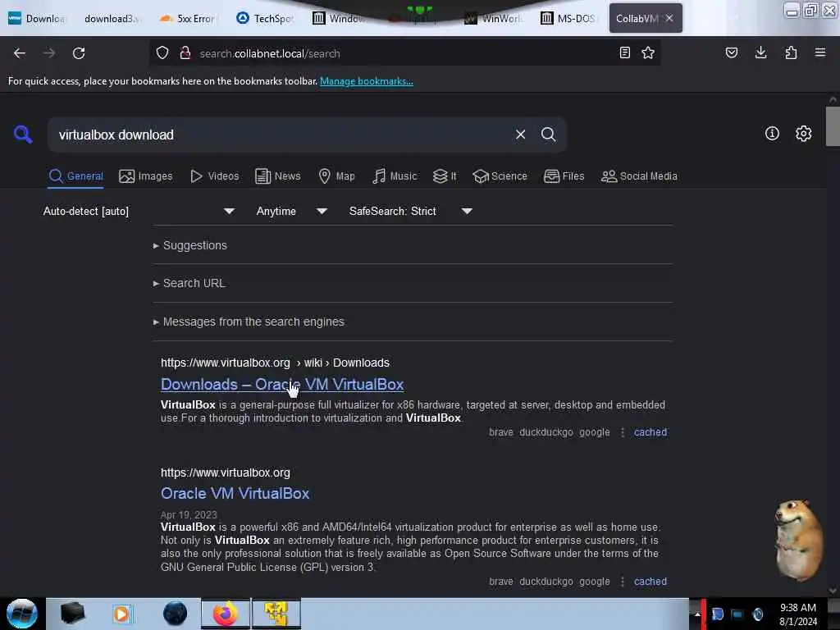Viewport: 840px width, 630px height.
Task: Submit the search with the magnifier button
Action: [548, 135]
